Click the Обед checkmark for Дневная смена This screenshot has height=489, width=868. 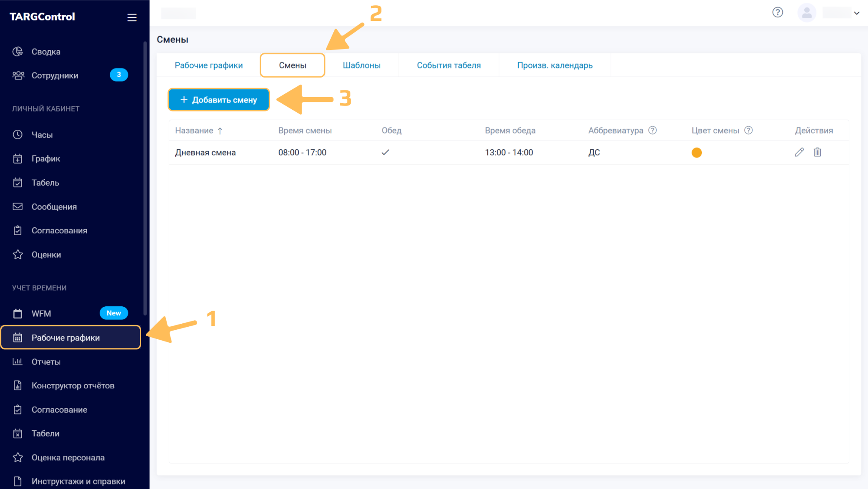(385, 152)
